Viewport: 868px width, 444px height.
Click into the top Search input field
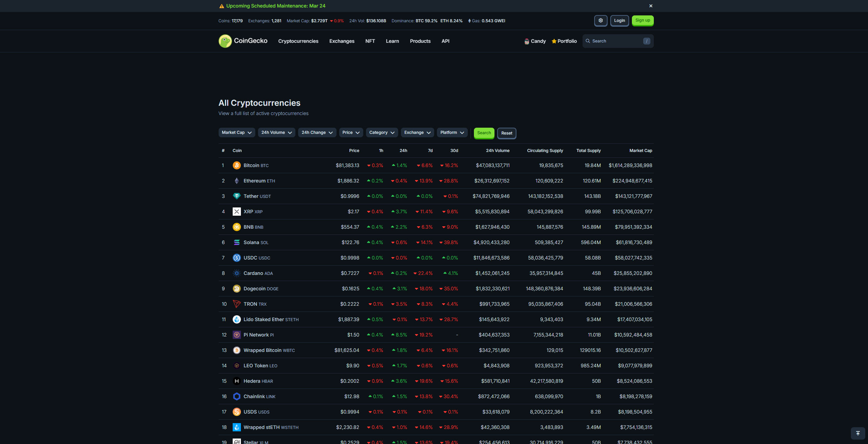tap(618, 41)
